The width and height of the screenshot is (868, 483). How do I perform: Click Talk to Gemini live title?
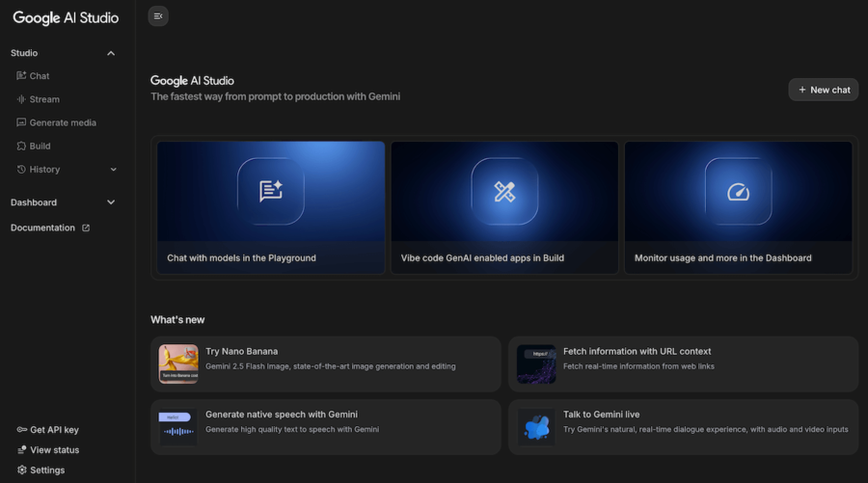tap(601, 415)
